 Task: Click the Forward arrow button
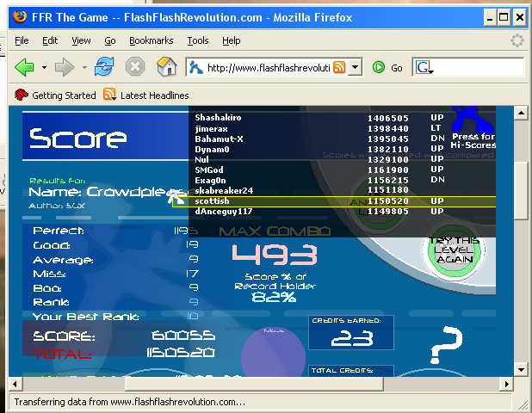tap(65, 67)
